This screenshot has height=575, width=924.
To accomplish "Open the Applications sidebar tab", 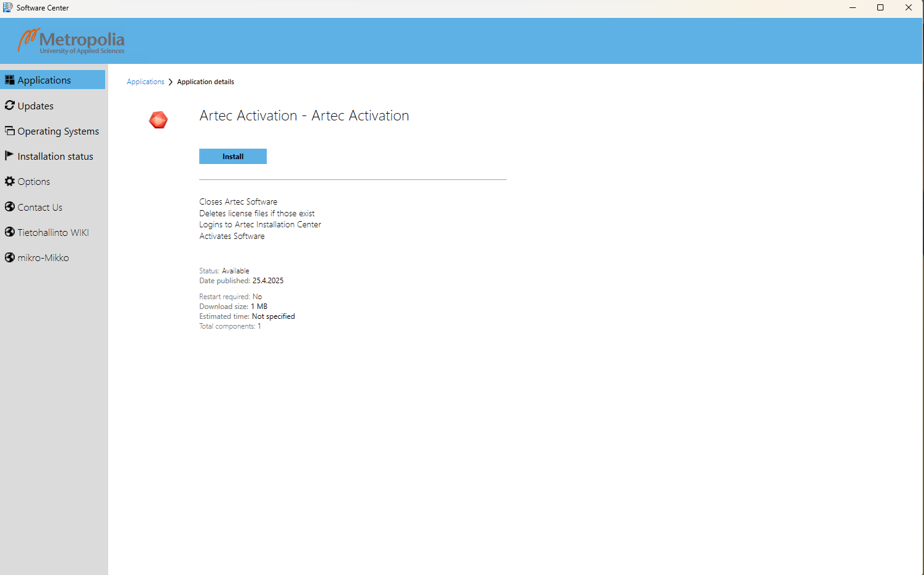I will [x=53, y=80].
